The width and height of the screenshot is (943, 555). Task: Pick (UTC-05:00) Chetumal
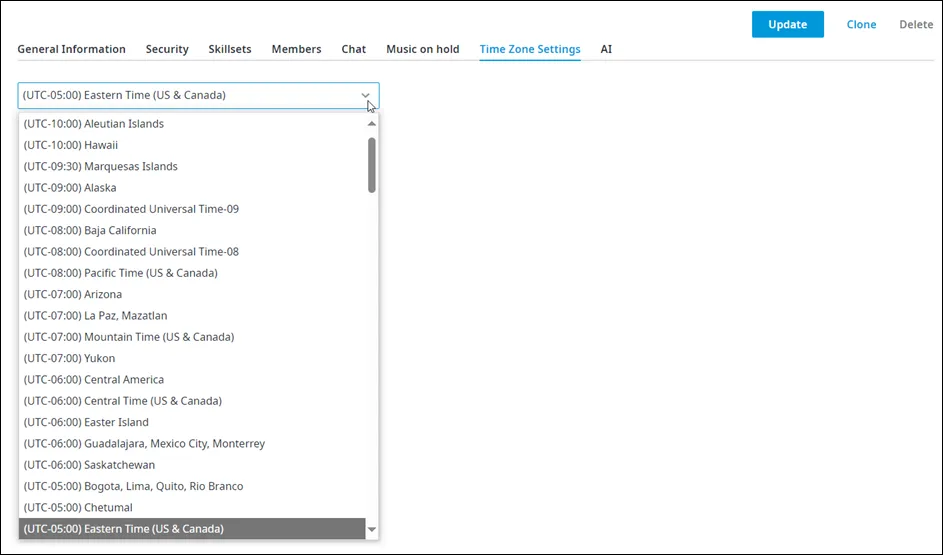[192, 508]
